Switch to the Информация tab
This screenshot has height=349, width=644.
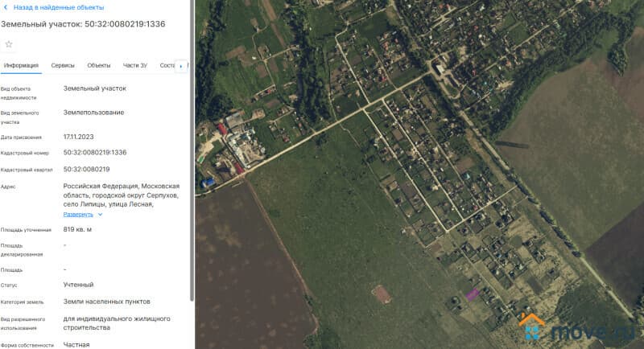[21, 65]
